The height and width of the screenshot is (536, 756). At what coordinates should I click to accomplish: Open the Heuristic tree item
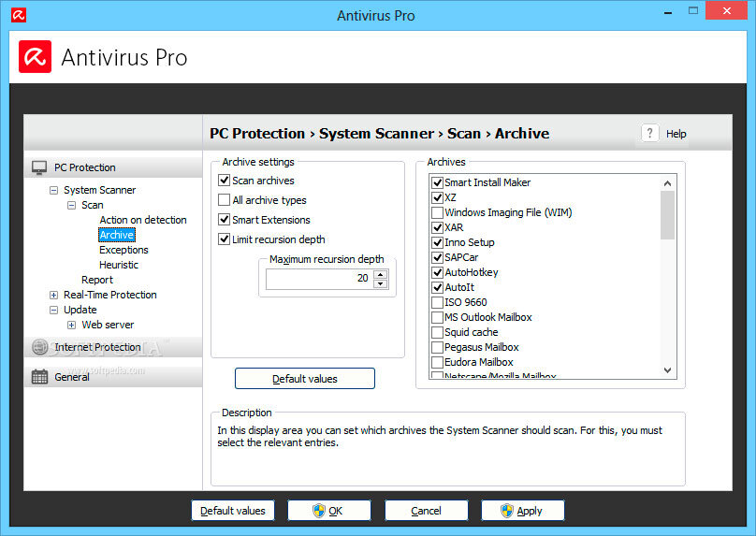(x=119, y=265)
